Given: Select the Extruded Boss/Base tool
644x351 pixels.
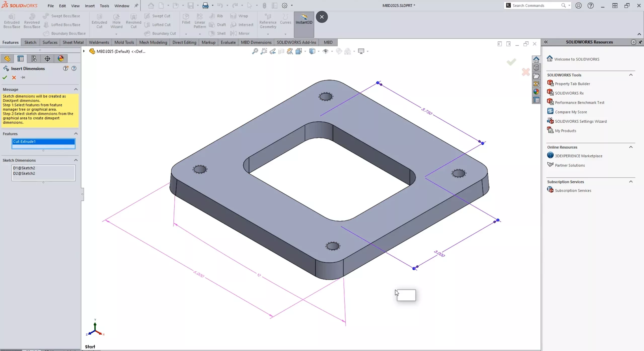Looking at the screenshot, I should tap(12, 21).
